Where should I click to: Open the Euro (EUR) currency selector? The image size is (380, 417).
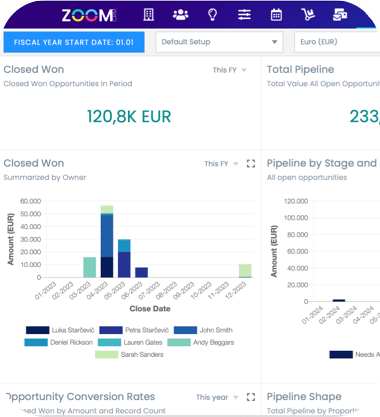(337, 42)
